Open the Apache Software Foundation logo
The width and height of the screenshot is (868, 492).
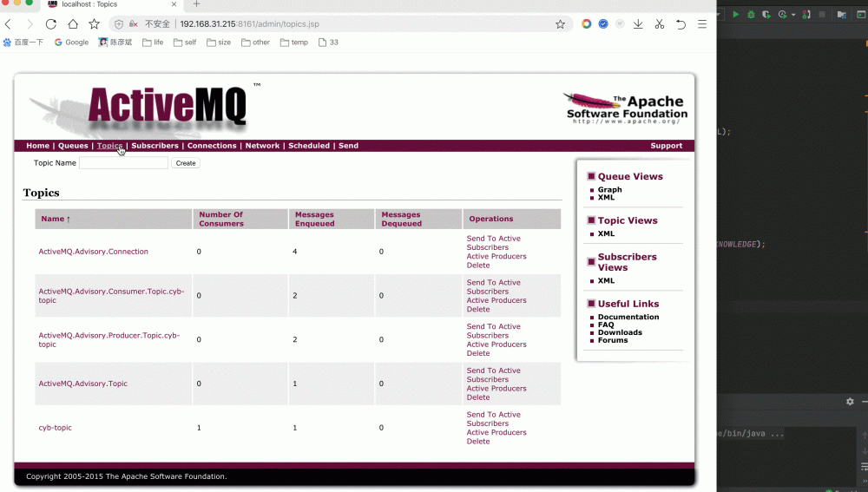coord(626,108)
